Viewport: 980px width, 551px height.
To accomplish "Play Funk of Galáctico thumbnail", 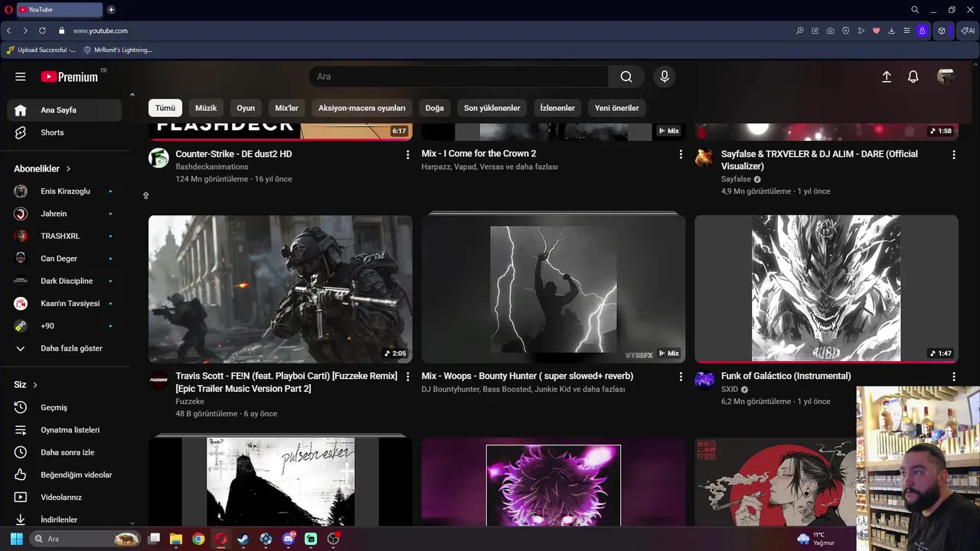I will pos(826,289).
